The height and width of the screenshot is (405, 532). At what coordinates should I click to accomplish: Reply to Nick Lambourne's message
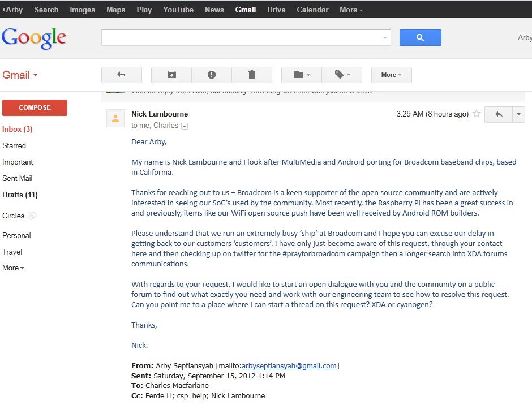(499, 114)
